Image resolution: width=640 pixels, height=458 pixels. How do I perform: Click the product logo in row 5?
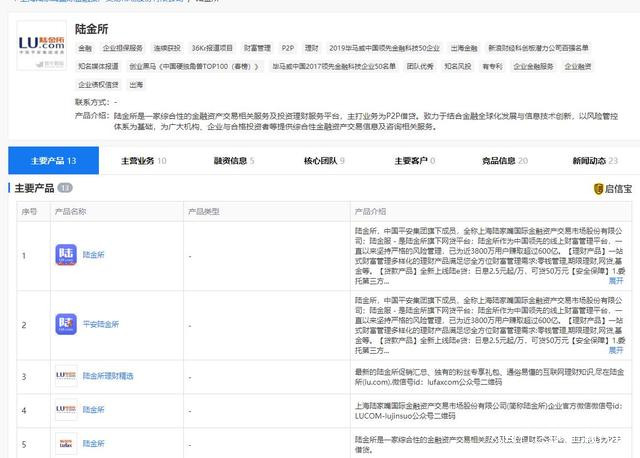tap(66, 441)
